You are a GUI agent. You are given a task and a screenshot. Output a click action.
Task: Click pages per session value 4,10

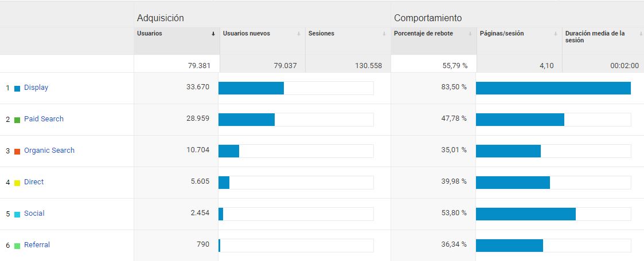(546, 66)
